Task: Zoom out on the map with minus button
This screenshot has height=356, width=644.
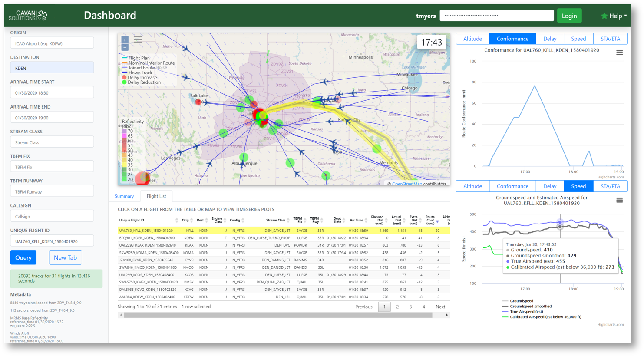Action: click(x=125, y=47)
